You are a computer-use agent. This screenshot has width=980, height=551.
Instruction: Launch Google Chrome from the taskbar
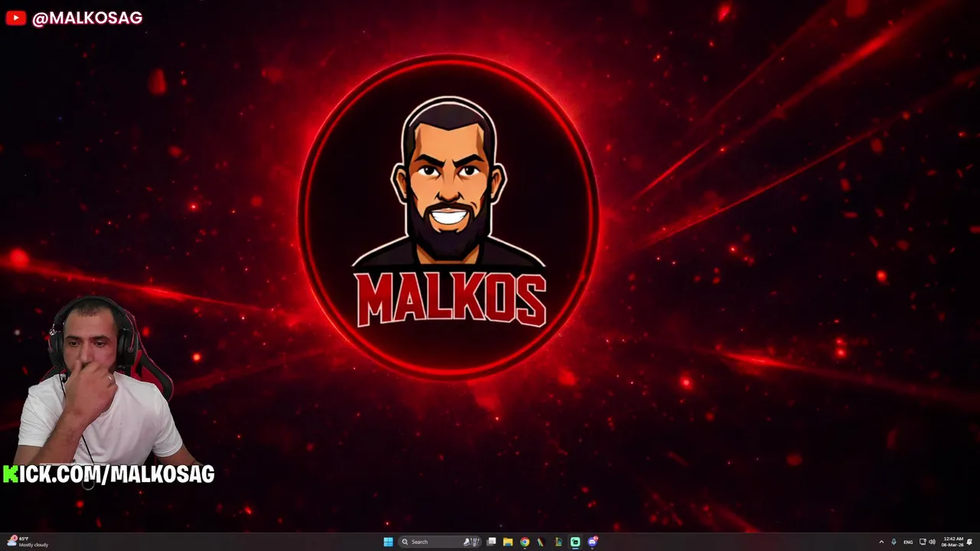point(524,542)
